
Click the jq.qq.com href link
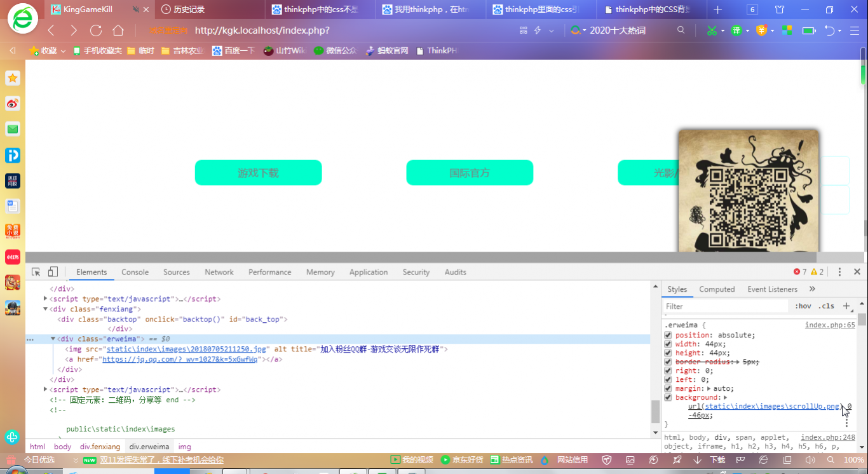[x=180, y=359]
